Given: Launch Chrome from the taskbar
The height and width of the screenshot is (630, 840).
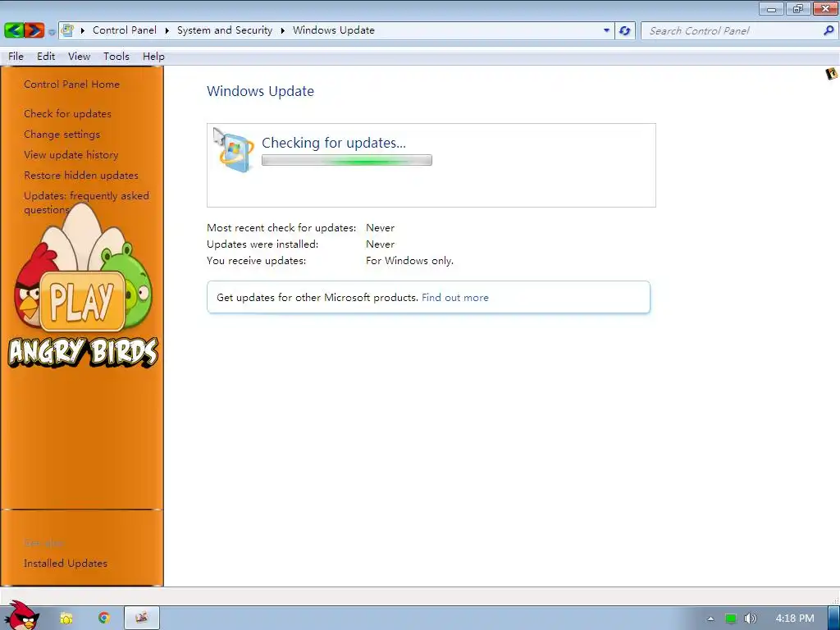Looking at the screenshot, I should coord(104,618).
